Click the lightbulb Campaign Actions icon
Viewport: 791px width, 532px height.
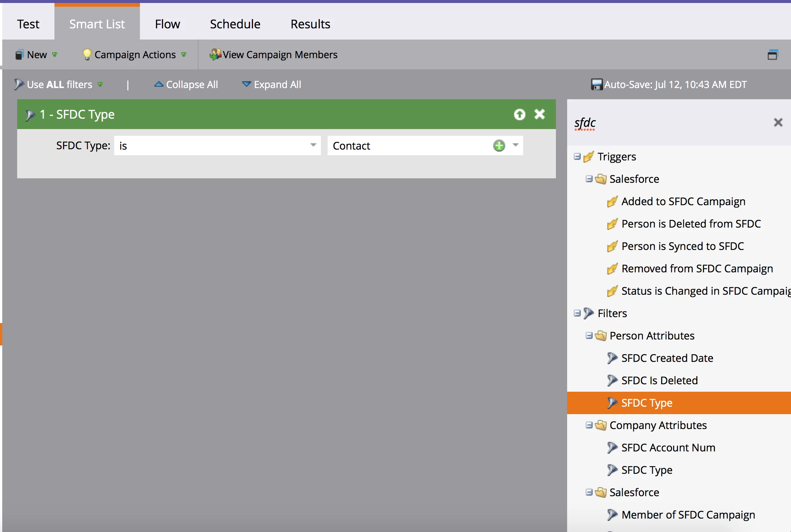(87, 55)
